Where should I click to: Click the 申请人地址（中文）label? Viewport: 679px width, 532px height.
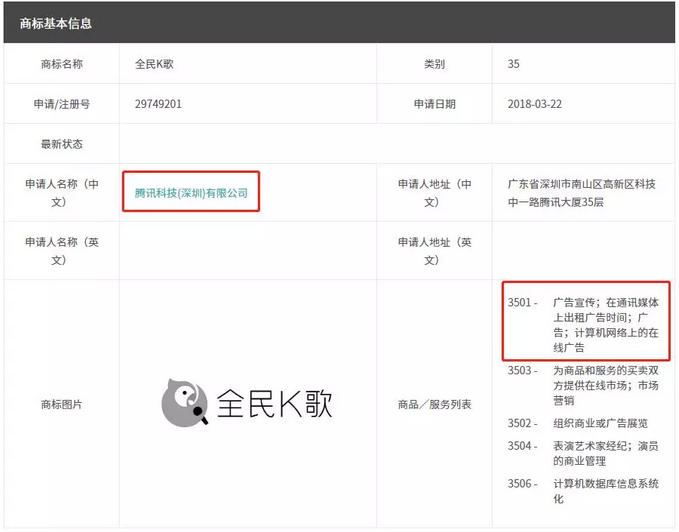(x=434, y=193)
